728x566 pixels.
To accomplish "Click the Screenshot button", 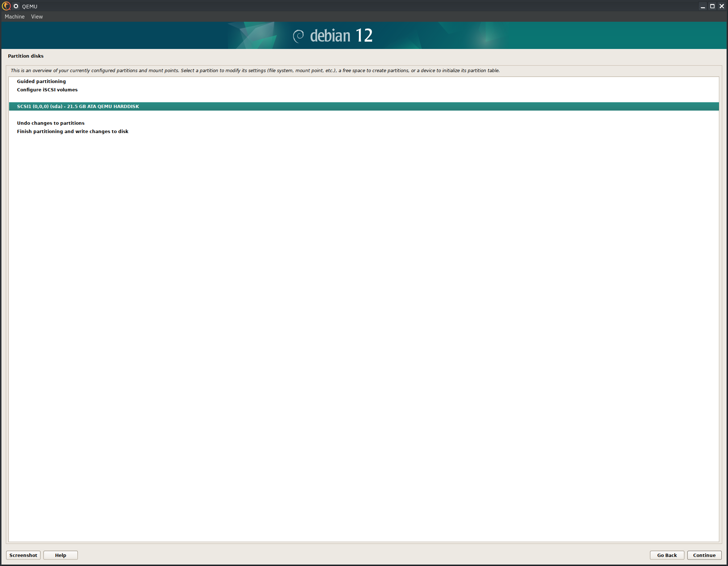I will coord(23,555).
